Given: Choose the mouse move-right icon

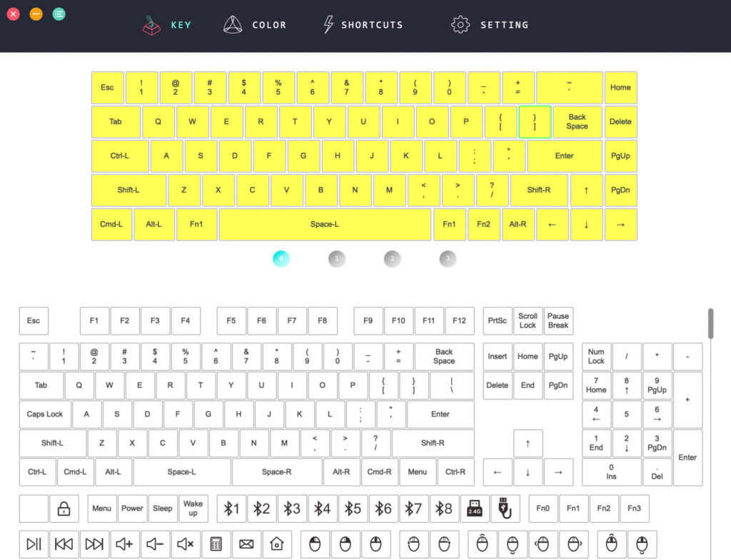Looking at the screenshot, I should tap(573, 544).
